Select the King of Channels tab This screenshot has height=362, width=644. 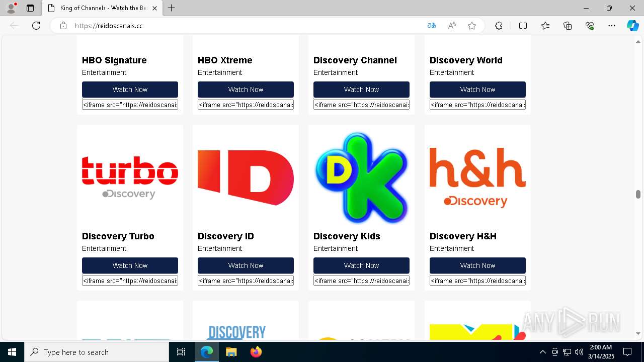[103, 8]
